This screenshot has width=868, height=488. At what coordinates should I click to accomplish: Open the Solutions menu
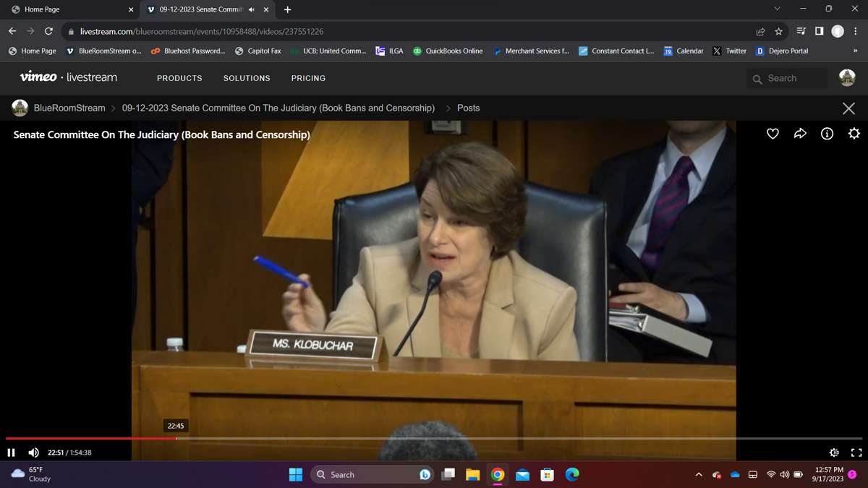point(247,78)
